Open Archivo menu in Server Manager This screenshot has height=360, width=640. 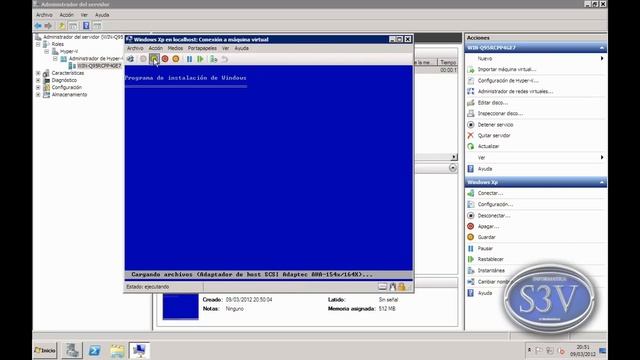pos(44,15)
